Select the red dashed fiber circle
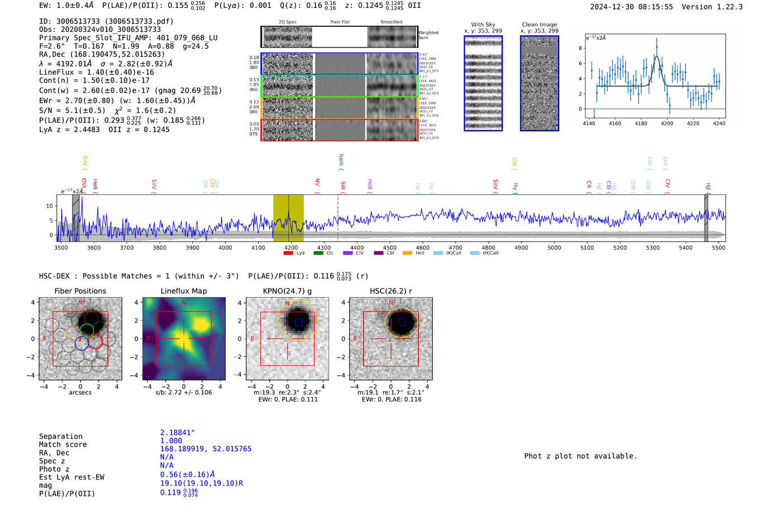782x532 pixels. coord(96,342)
